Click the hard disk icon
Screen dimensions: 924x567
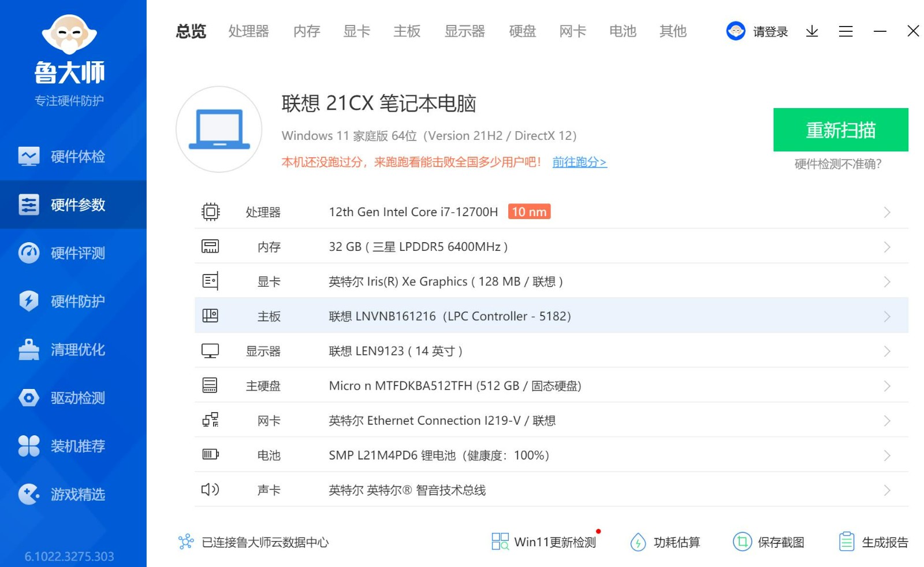210,386
